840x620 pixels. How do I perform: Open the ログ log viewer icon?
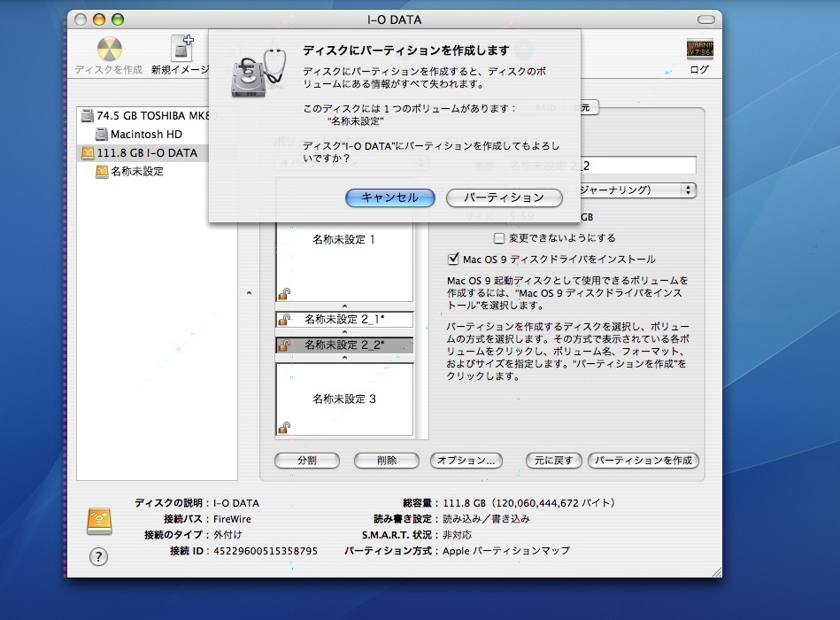click(x=699, y=49)
